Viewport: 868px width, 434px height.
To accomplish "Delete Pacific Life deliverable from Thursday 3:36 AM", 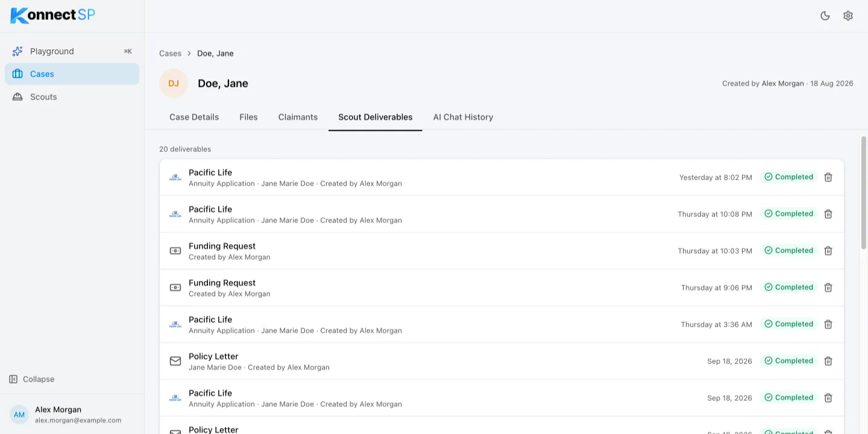I will 828,324.
